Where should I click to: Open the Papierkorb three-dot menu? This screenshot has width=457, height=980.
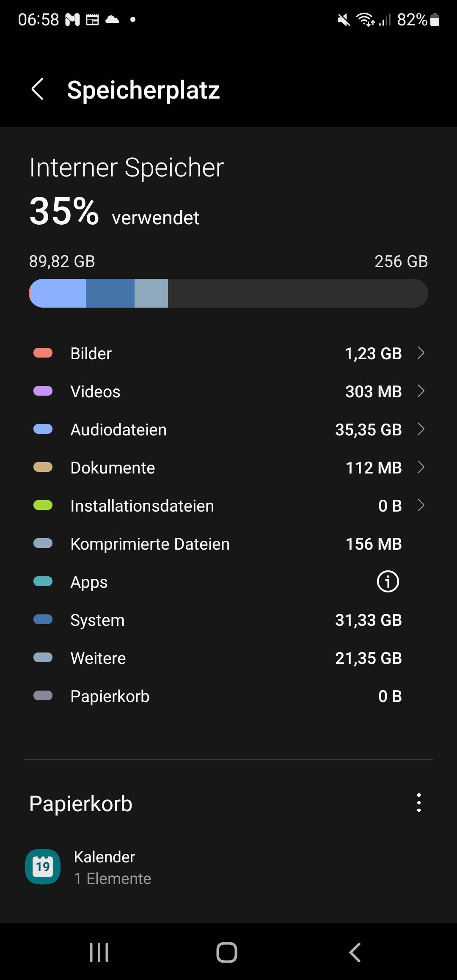(x=418, y=803)
